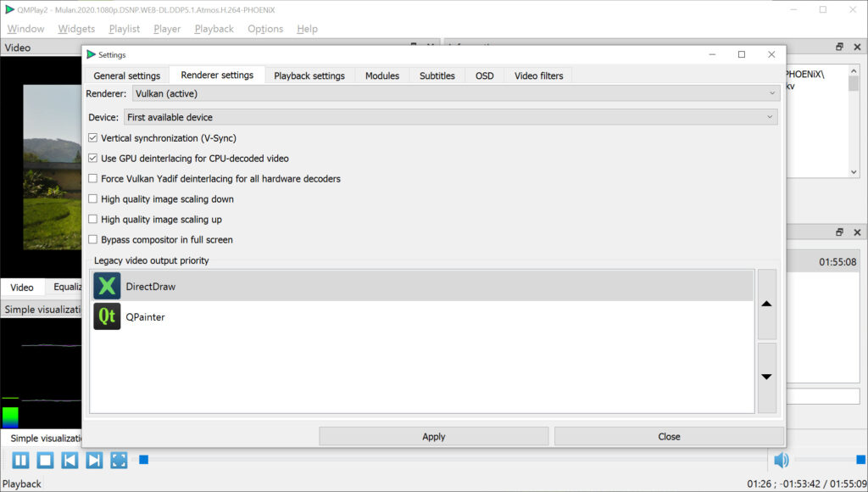The width and height of the screenshot is (868, 492).
Task: Float the playlist panel listing 01:55:08
Action: click(x=839, y=232)
